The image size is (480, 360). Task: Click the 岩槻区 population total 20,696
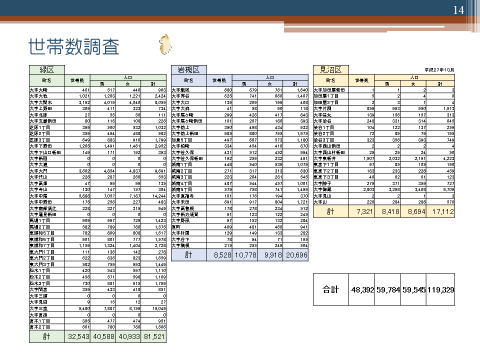[296, 255]
